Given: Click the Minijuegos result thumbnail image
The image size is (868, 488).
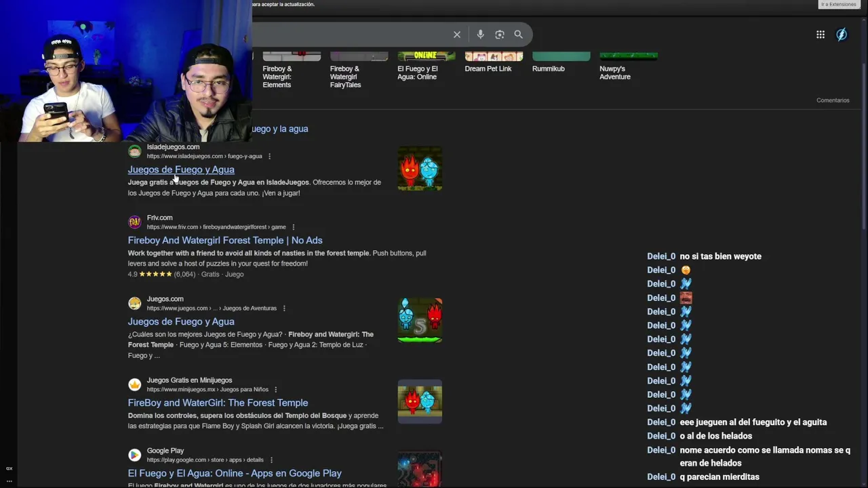Looking at the screenshot, I should 420,401.
